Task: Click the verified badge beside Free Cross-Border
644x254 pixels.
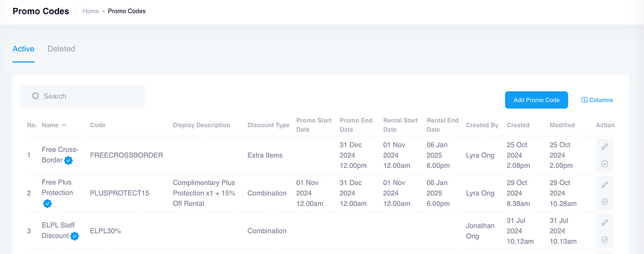Action: 68,161
